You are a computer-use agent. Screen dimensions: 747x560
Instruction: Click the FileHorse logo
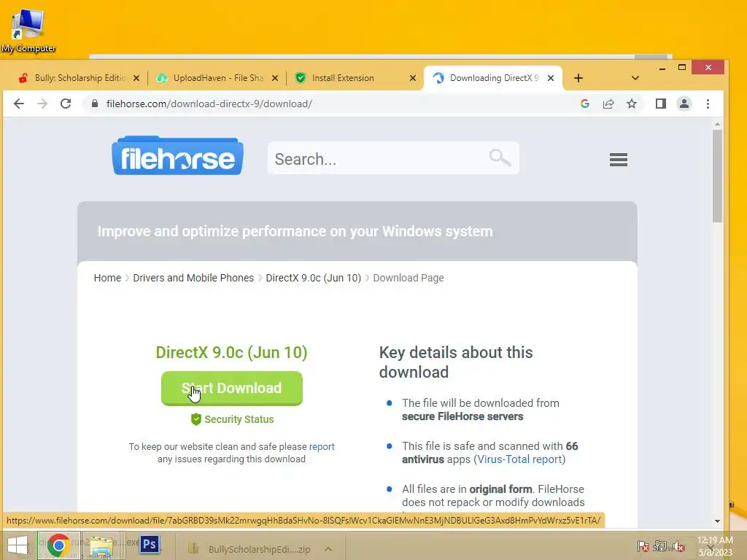point(178,156)
